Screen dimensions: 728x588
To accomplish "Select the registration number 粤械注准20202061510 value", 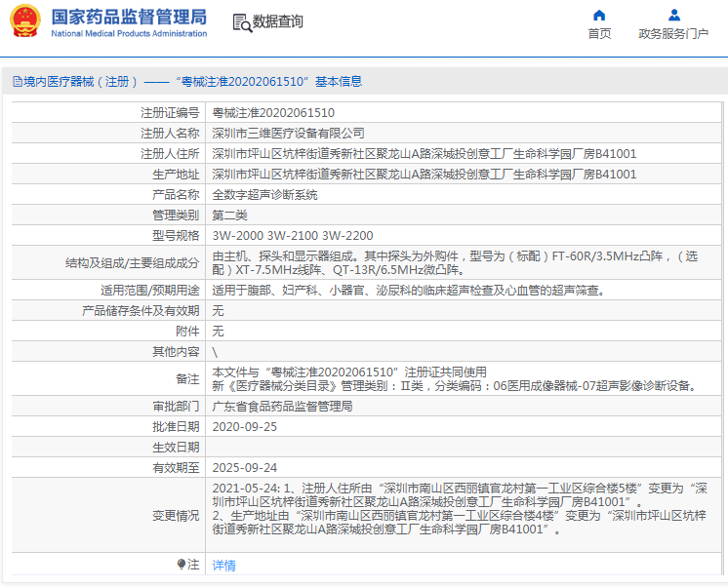I will (273, 113).
